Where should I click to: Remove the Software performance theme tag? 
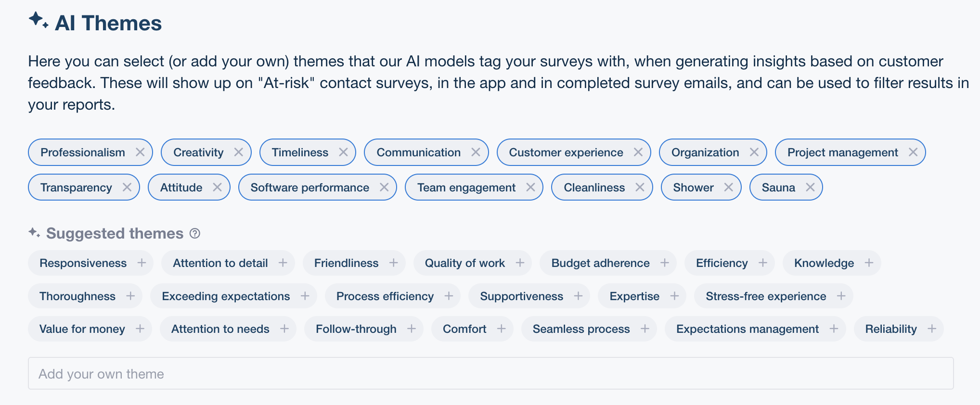(384, 187)
